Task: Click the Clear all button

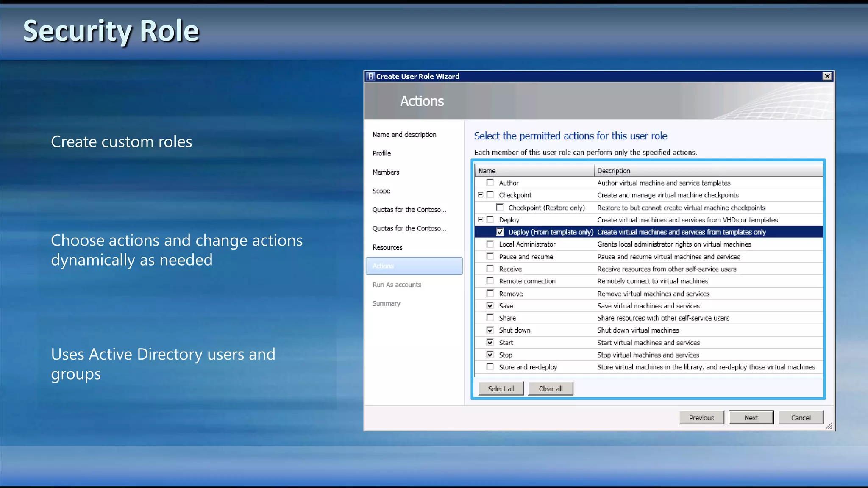Action: (551, 388)
